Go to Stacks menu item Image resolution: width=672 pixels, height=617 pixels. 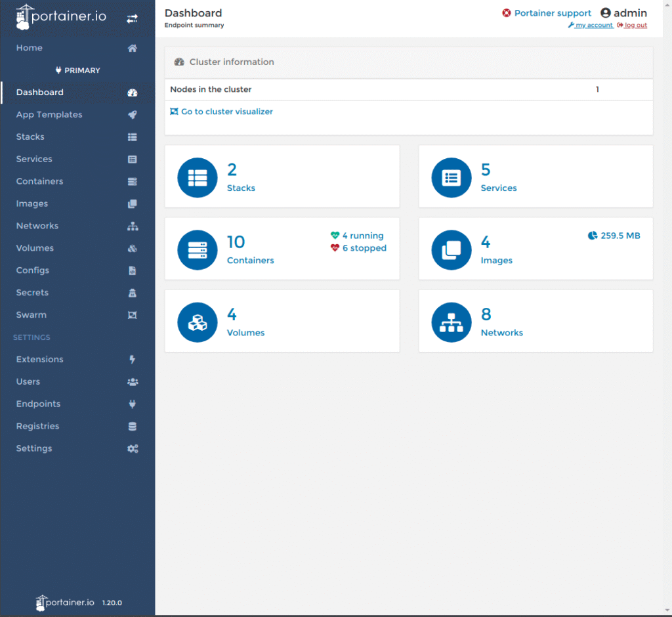tap(77, 137)
